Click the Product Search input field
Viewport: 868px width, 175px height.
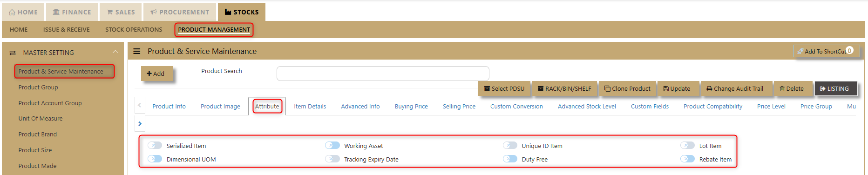383,74
